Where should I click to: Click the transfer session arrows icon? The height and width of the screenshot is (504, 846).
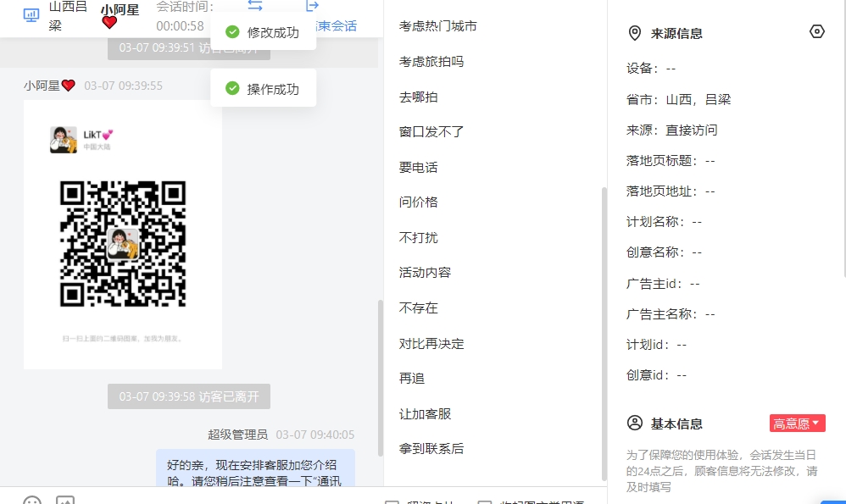255,6
